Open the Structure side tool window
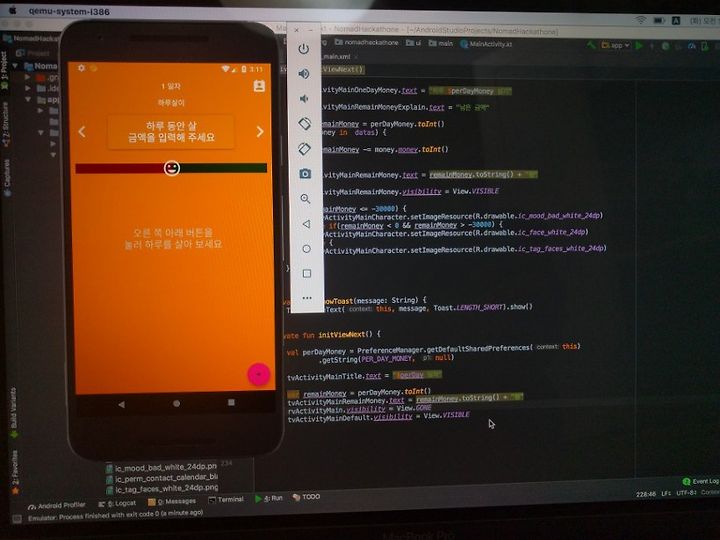Screen dimensions: 720x540 pyautogui.click(x=6, y=124)
